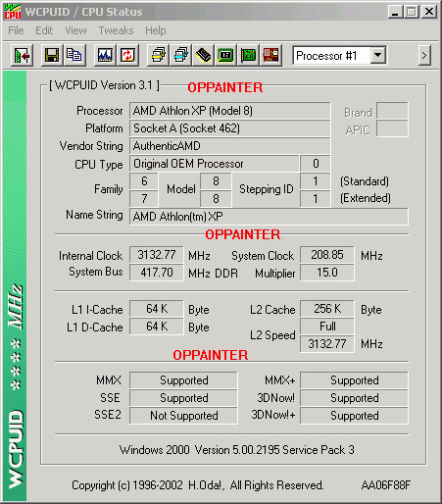
Task: Click L1 D-Cache value 64 K
Action: (157, 327)
